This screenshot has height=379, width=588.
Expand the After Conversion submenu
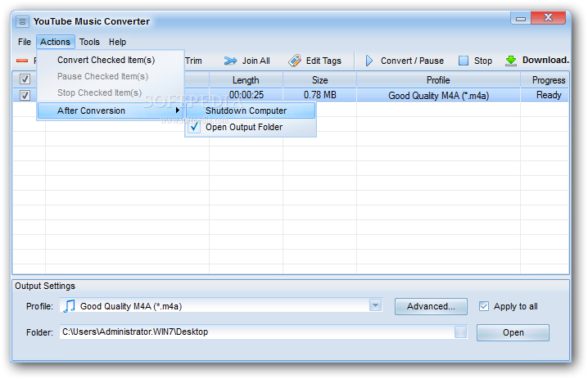[111, 111]
